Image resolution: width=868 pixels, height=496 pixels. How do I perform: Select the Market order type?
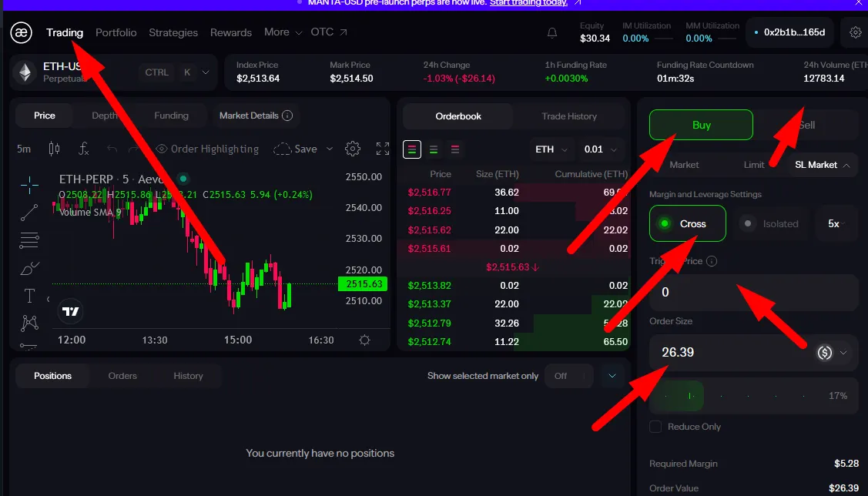pyautogui.click(x=684, y=165)
